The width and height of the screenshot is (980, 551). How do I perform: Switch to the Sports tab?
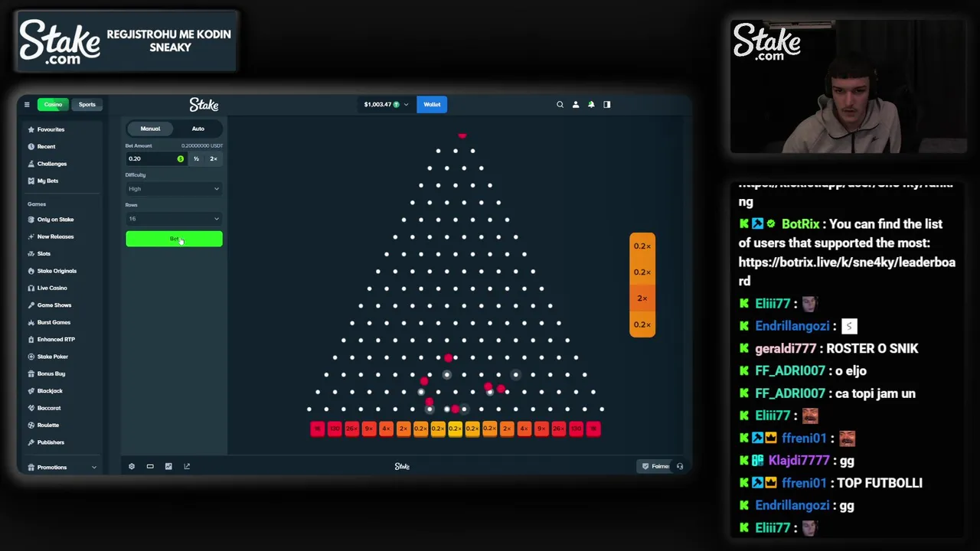[x=87, y=105]
